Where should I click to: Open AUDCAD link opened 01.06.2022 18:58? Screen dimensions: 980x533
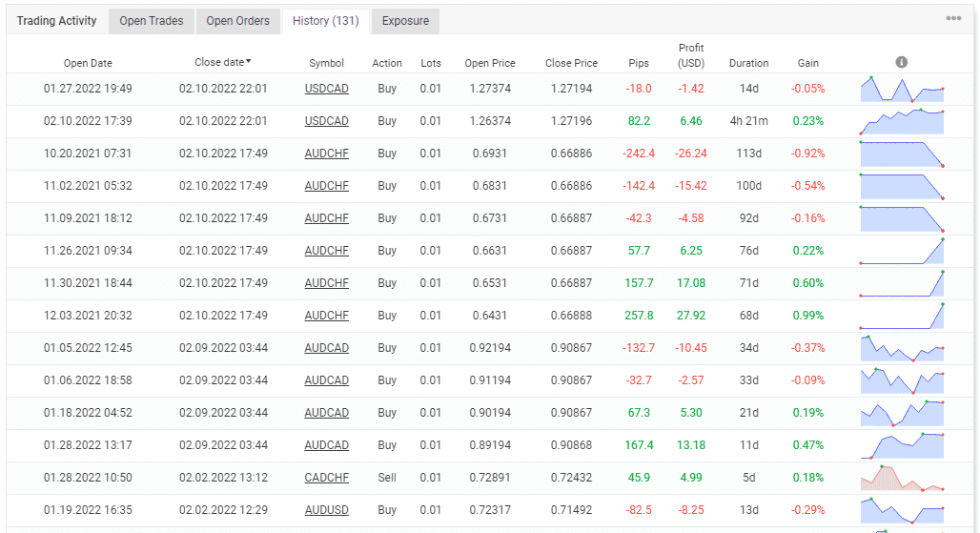pyautogui.click(x=326, y=380)
